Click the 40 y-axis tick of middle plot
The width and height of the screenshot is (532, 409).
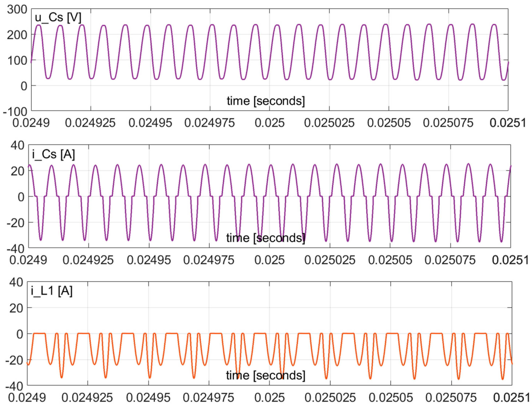pyautogui.click(x=18, y=146)
